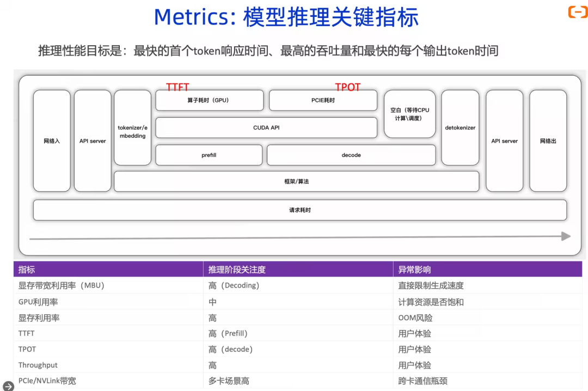This screenshot has height=391, width=588.
Task: Click the CUDA API bar
Action: [266, 128]
